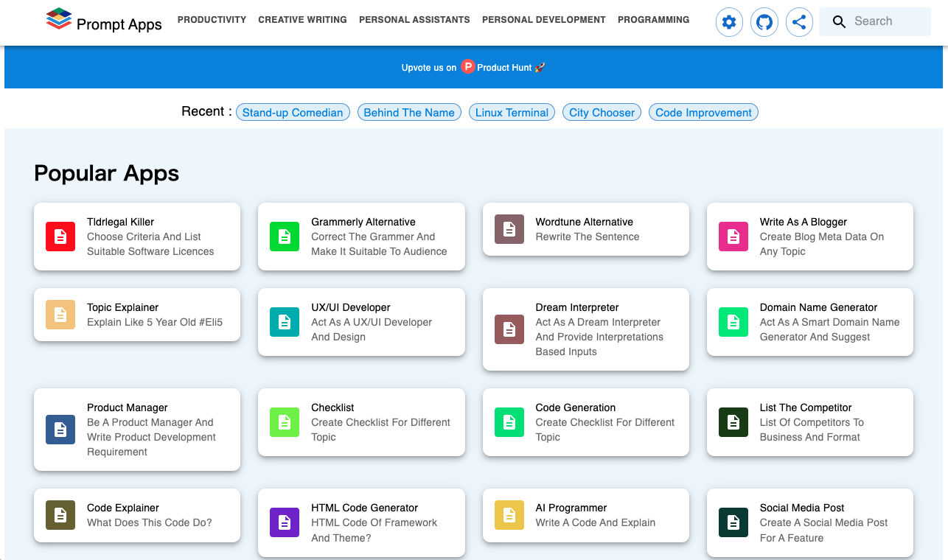
Task: Open the Dream Interpreter app card
Action: point(585,329)
